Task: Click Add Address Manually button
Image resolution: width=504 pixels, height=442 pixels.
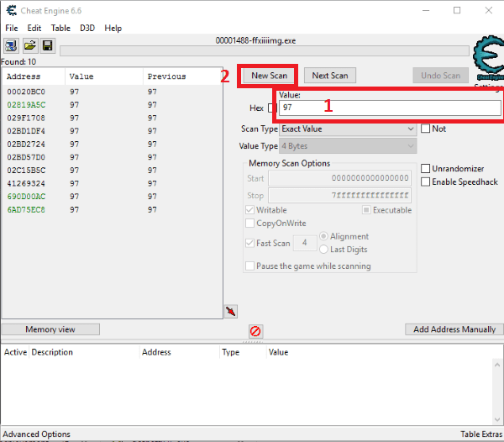Action: click(x=454, y=329)
